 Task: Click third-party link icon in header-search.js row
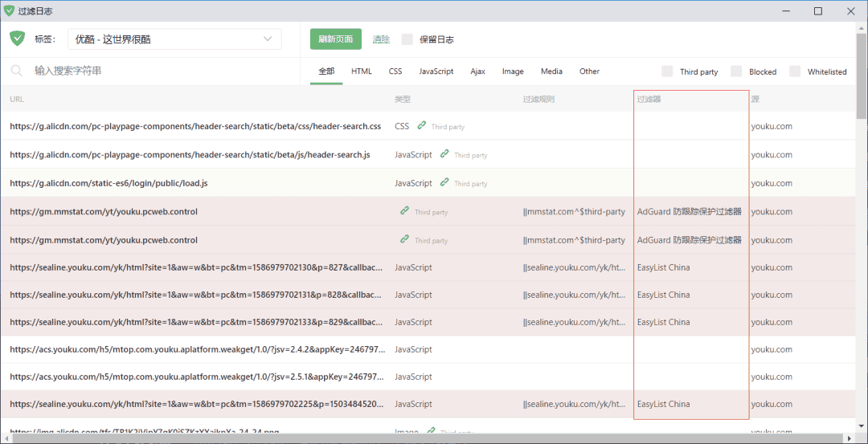tap(444, 154)
